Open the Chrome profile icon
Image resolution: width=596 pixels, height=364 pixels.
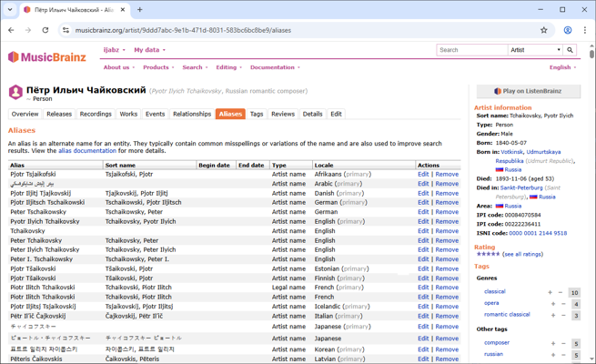click(567, 30)
